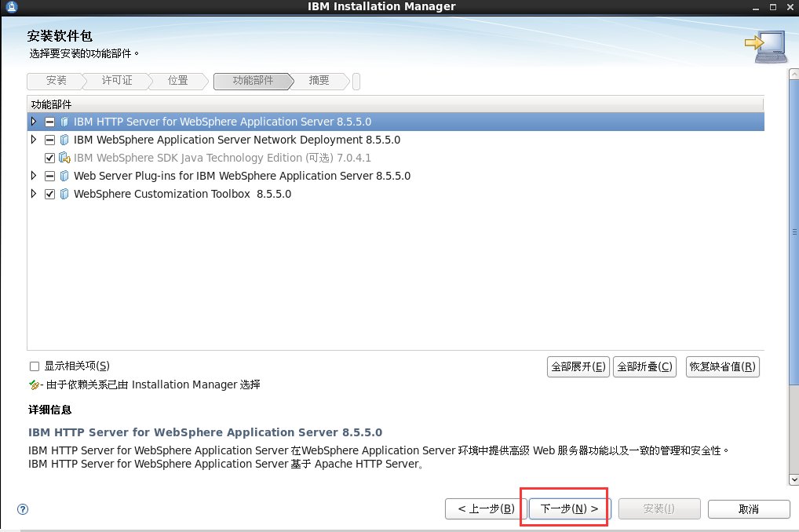The width and height of the screenshot is (799, 532).
Task: Go to the 摘要 wizard step
Action: point(319,81)
